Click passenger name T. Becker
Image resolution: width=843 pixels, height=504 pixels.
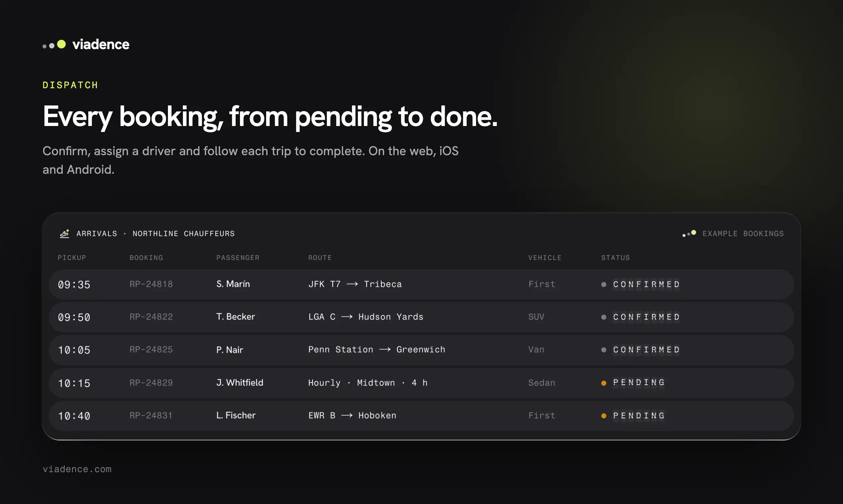tap(236, 317)
